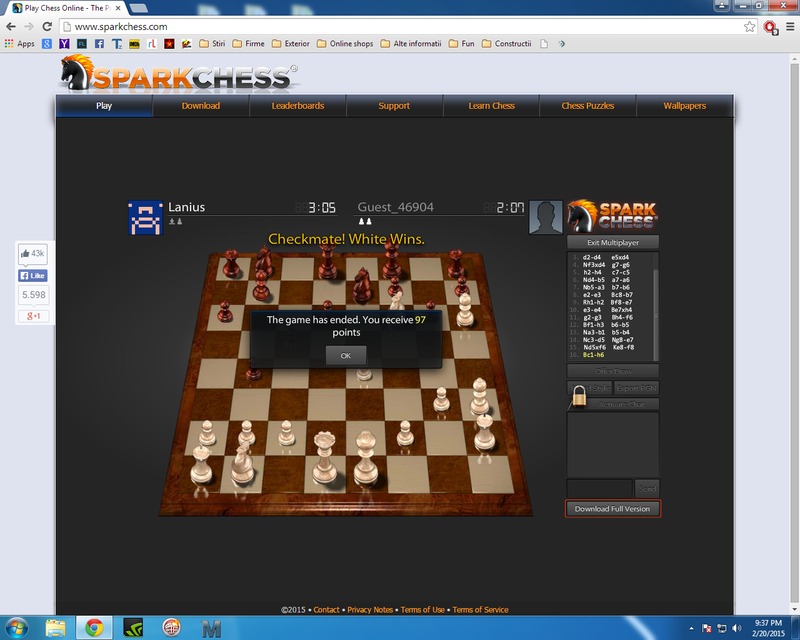Open the Support navigation tab
The width and height of the screenshot is (800, 640).
pyautogui.click(x=394, y=106)
